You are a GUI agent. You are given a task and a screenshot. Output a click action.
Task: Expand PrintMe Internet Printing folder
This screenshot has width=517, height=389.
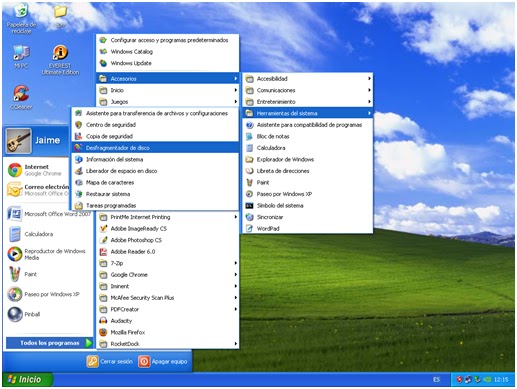pos(167,217)
